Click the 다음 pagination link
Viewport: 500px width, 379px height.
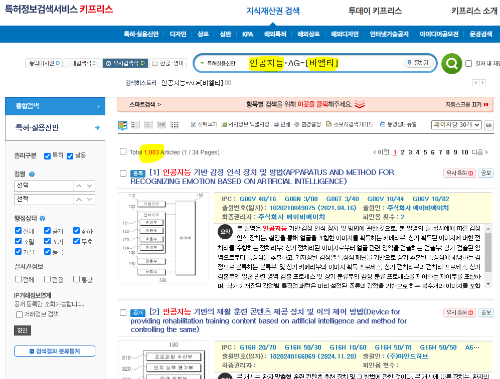point(480,152)
